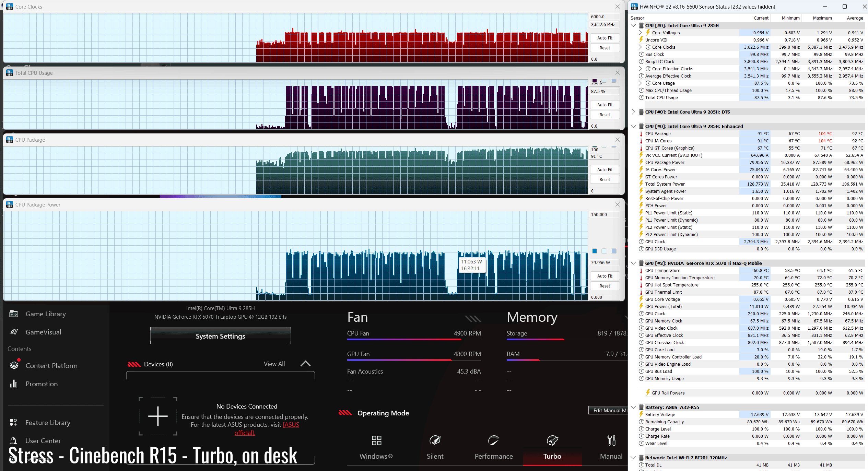Add a device with the plus icon
Viewport: 868px width, 471px height.
click(158, 416)
